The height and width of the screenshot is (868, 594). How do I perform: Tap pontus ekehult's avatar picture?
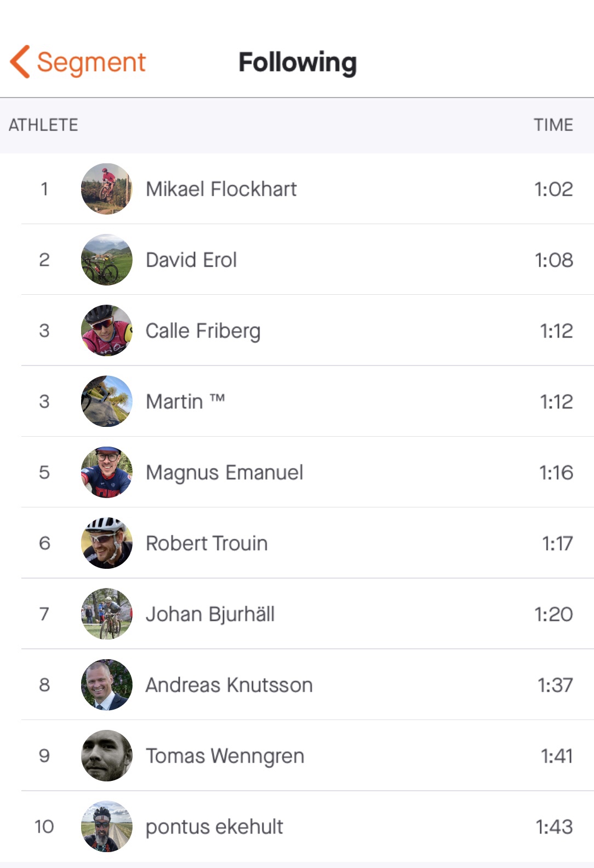point(106,826)
